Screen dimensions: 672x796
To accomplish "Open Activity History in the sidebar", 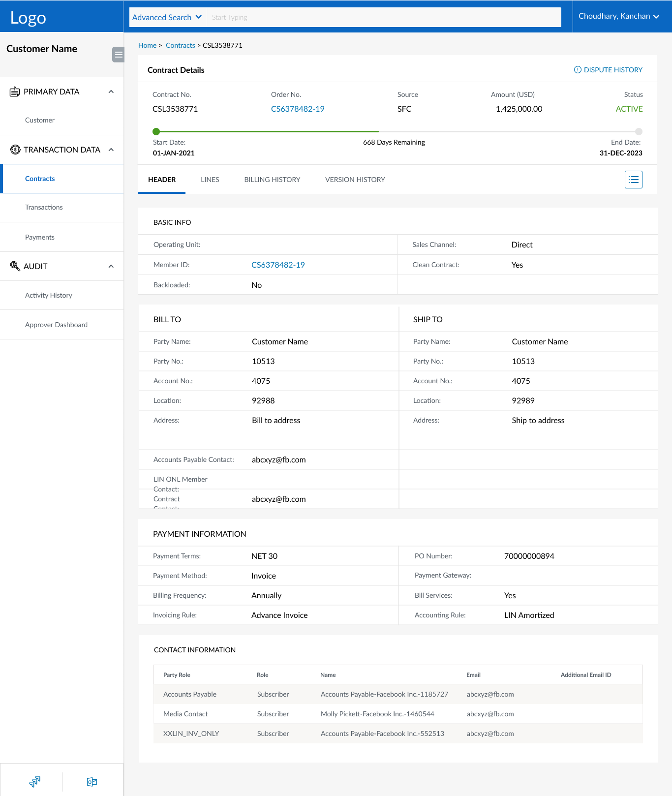I will [x=61, y=295].
